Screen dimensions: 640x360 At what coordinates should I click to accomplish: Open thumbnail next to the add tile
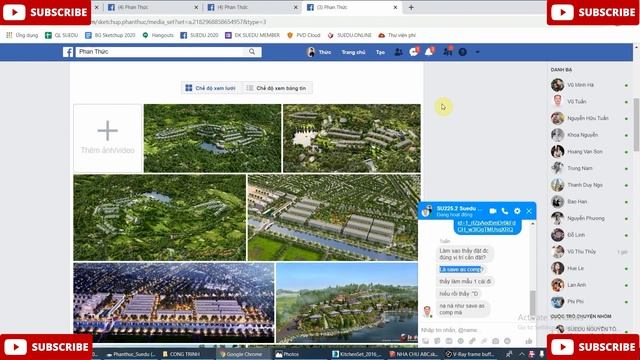(x=212, y=138)
